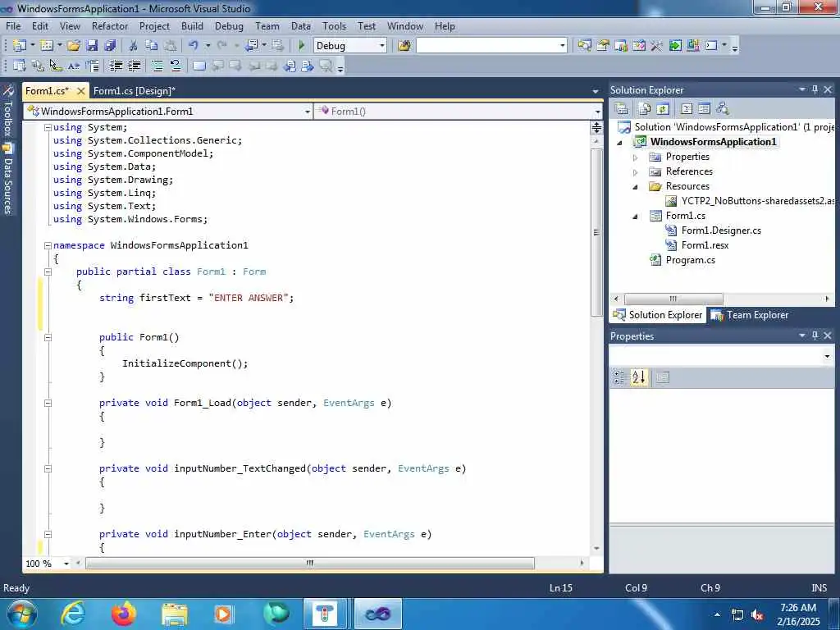The height and width of the screenshot is (630, 840).
Task: Switch to the Form1.cs [Design] tab
Action: [x=134, y=91]
